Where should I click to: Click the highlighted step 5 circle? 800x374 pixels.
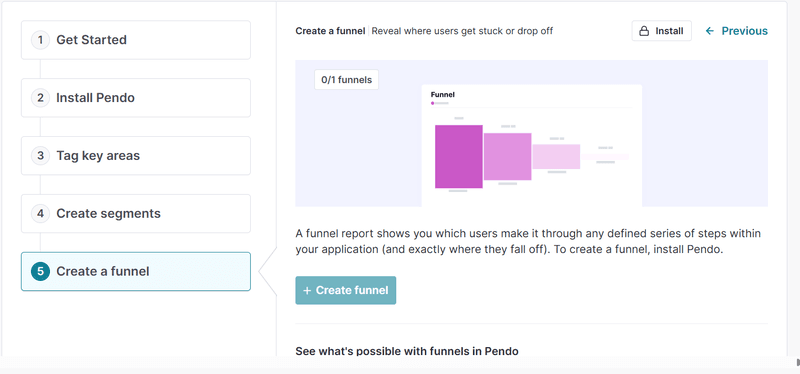[40, 271]
